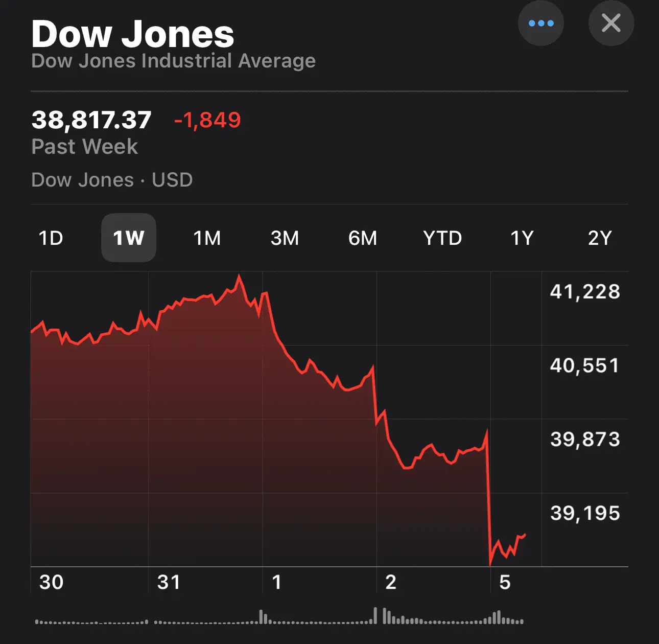The height and width of the screenshot is (644, 659).
Task: Tap the 40,551 y-axis price label
Action: coord(585,365)
